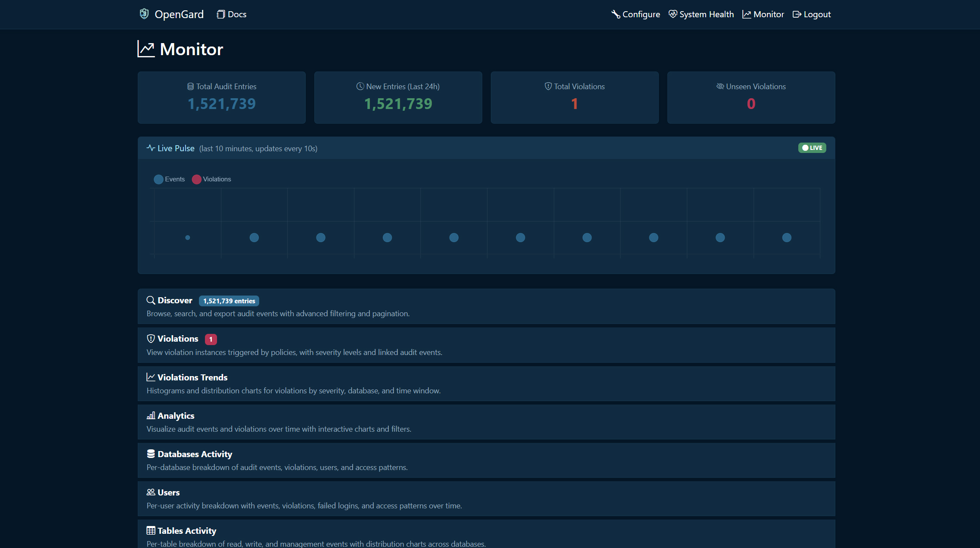Expand the Databases Activity section
Viewport: 980px width, 548px height.
point(194,454)
